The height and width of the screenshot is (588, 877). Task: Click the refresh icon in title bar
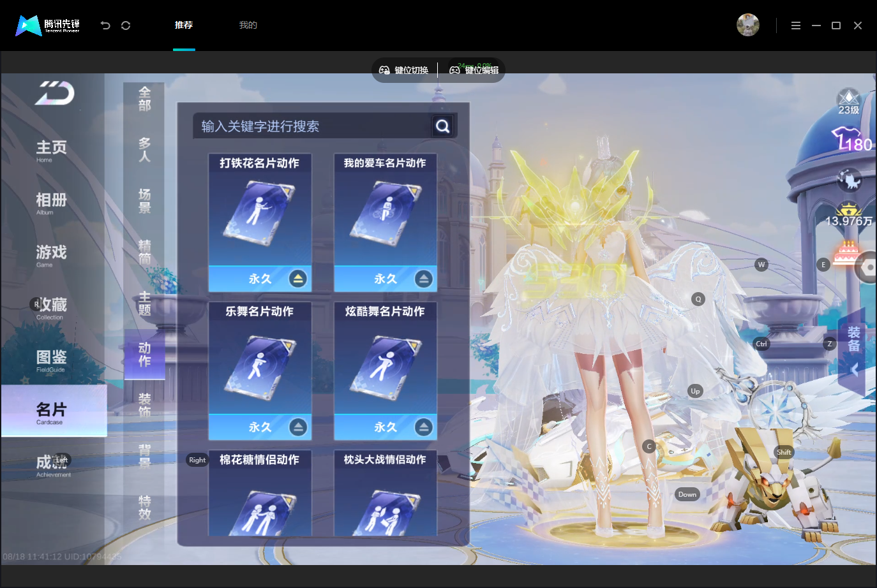coord(126,26)
